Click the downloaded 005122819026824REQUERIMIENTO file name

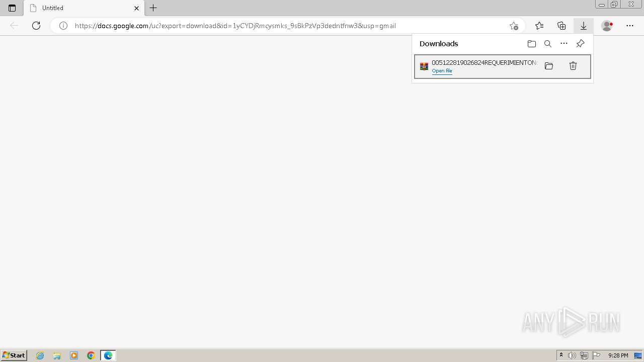tap(485, 63)
